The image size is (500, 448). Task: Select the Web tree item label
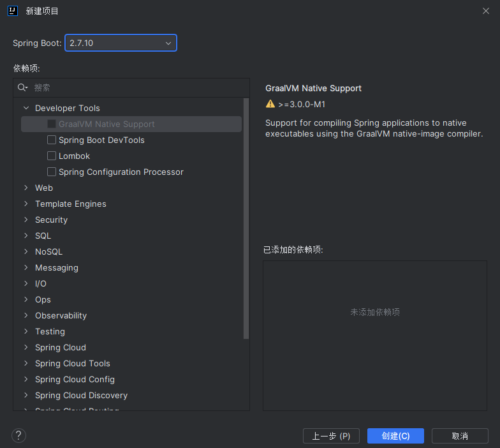click(44, 188)
